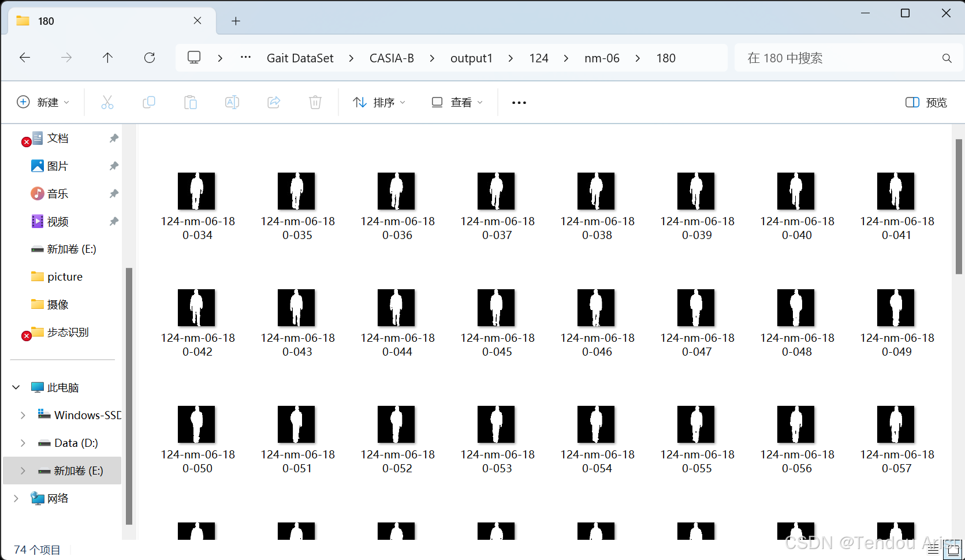The width and height of the screenshot is (965, 560).
Task: Click the Share icon in toolbar
Action: click(274, 102)
